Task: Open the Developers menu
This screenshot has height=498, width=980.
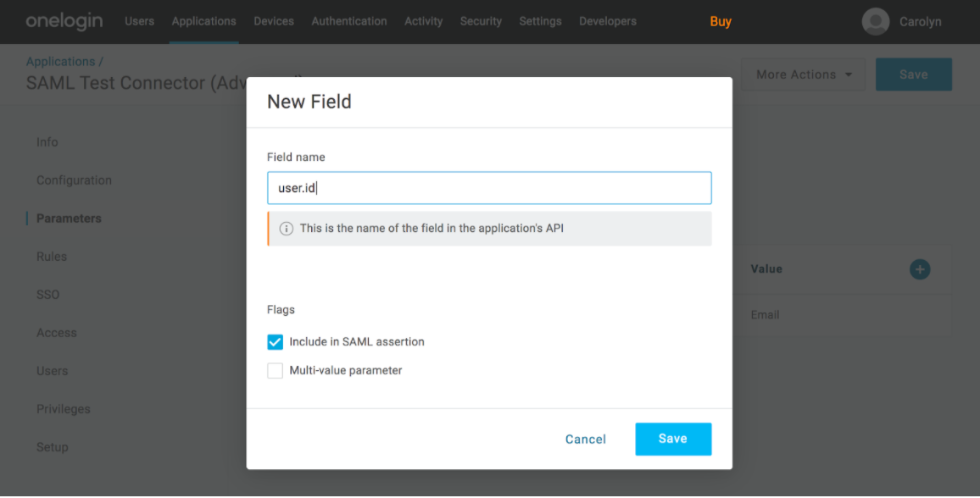Action: [x=607, y=21]
